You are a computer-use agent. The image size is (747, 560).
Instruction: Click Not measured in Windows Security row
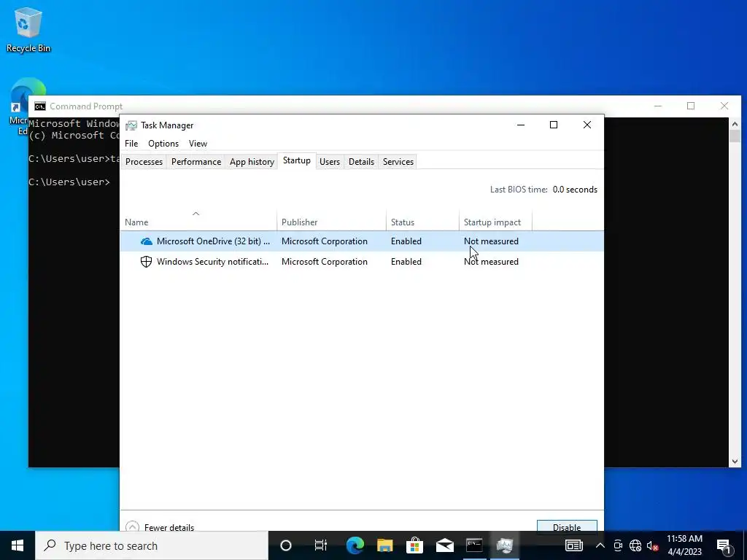coord(491,262)
